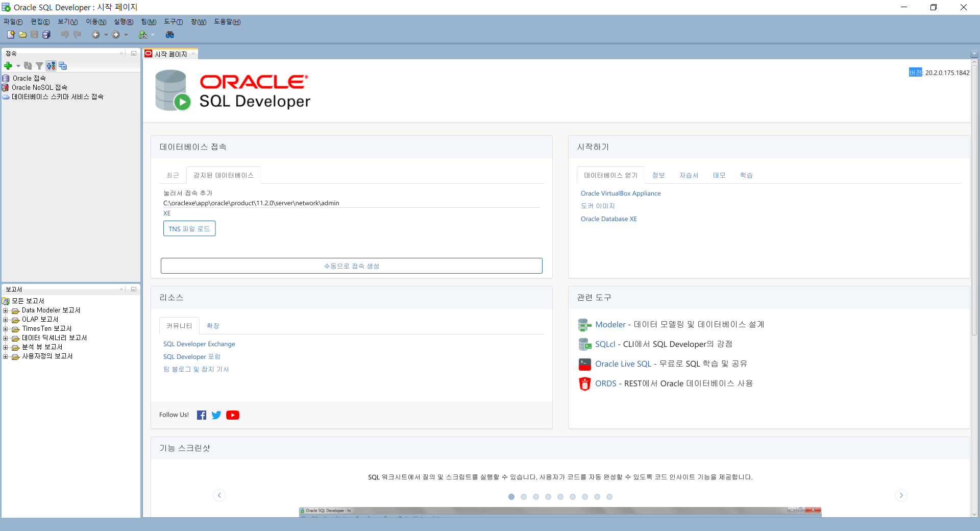Click the Save disk icon

tap(34, 35)
